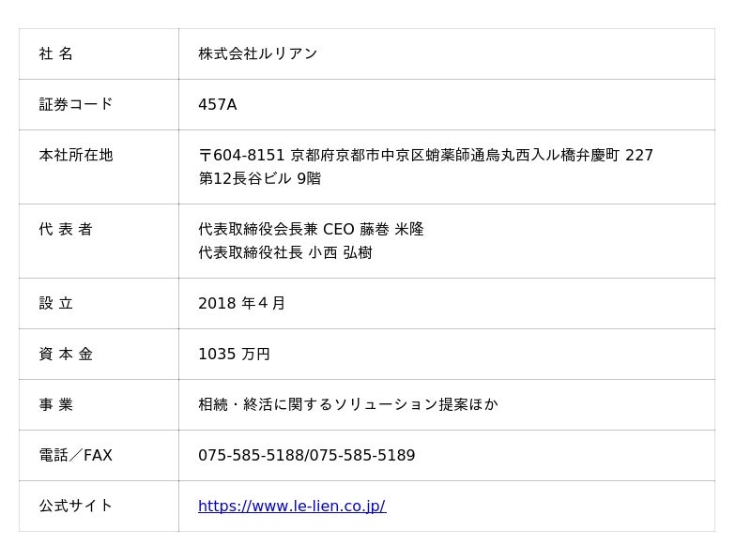The width and height of the screenshot is (751, 560).
Task: Open the https://www.le-lien.co.jp/ link
Action: click(291, 507)
